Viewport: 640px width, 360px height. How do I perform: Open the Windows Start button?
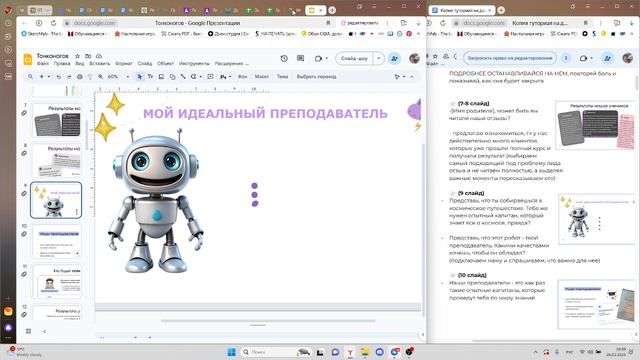[x=231, y=352]
